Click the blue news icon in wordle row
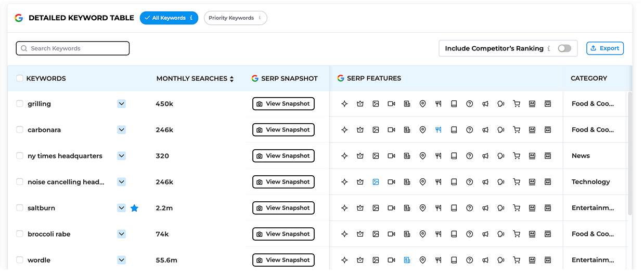Image resolution: width=644 pixels, height=273 pixels. (x=407, y=260)
